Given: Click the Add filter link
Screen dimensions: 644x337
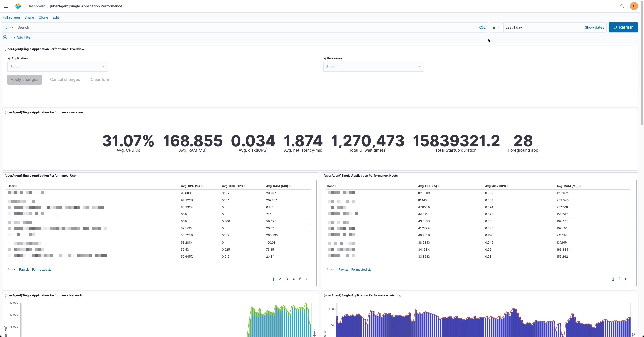Looking at the screenshot, I should pos(23,37).
